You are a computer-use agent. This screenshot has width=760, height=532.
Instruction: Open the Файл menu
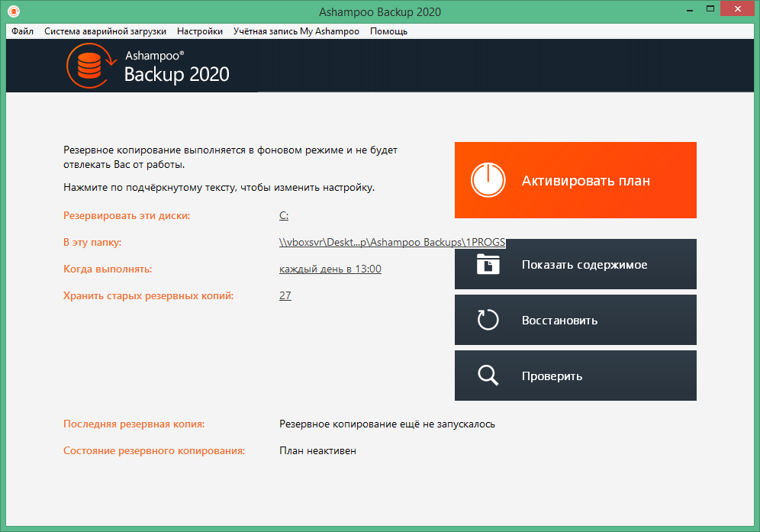[22, 31]
